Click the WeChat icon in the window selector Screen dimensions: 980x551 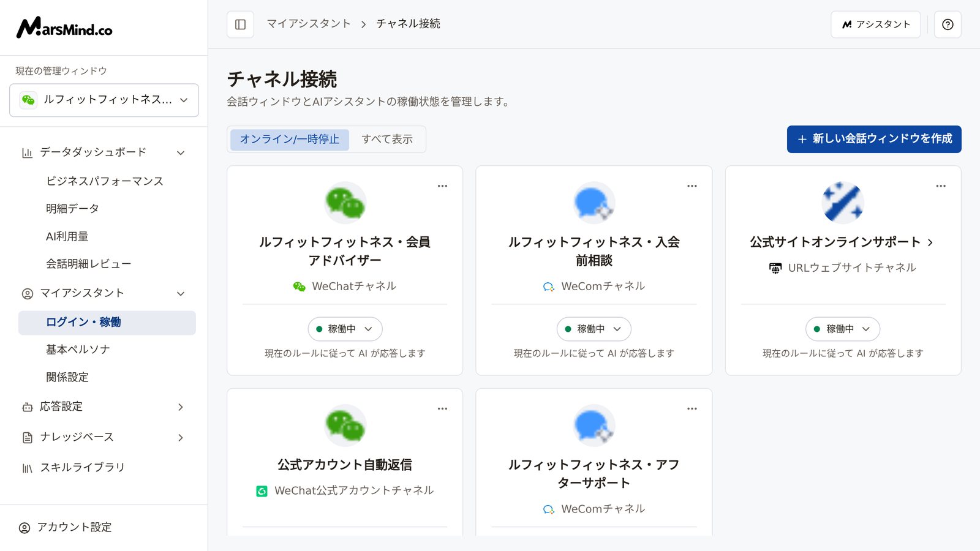pos(28,100)
